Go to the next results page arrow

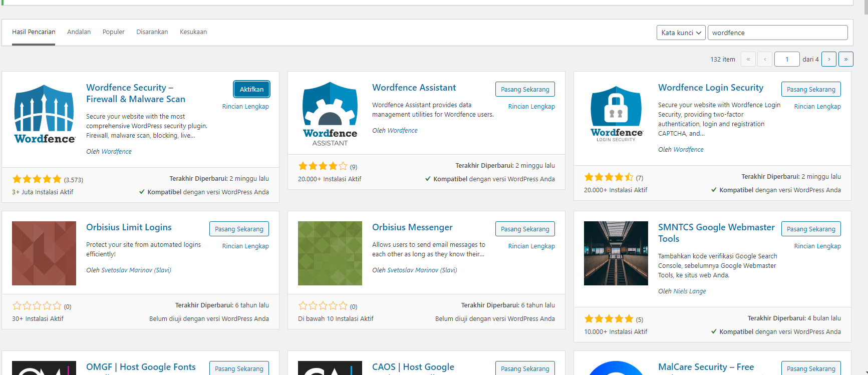(829, 59)
